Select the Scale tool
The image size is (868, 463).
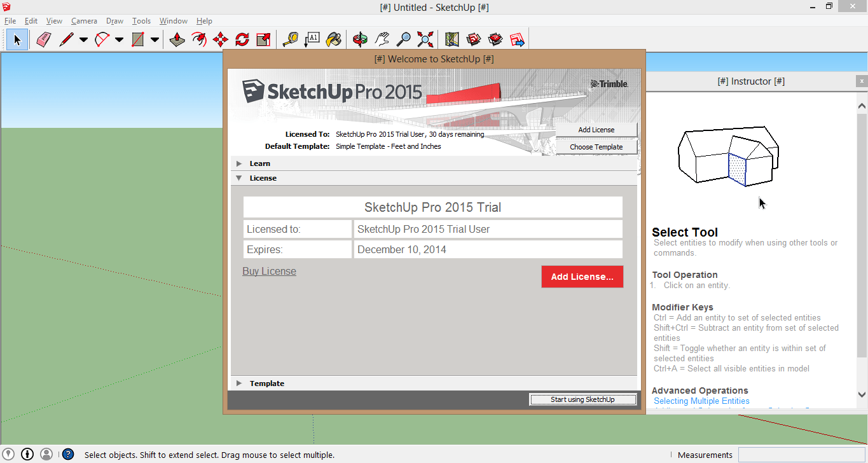coord(264,39)
